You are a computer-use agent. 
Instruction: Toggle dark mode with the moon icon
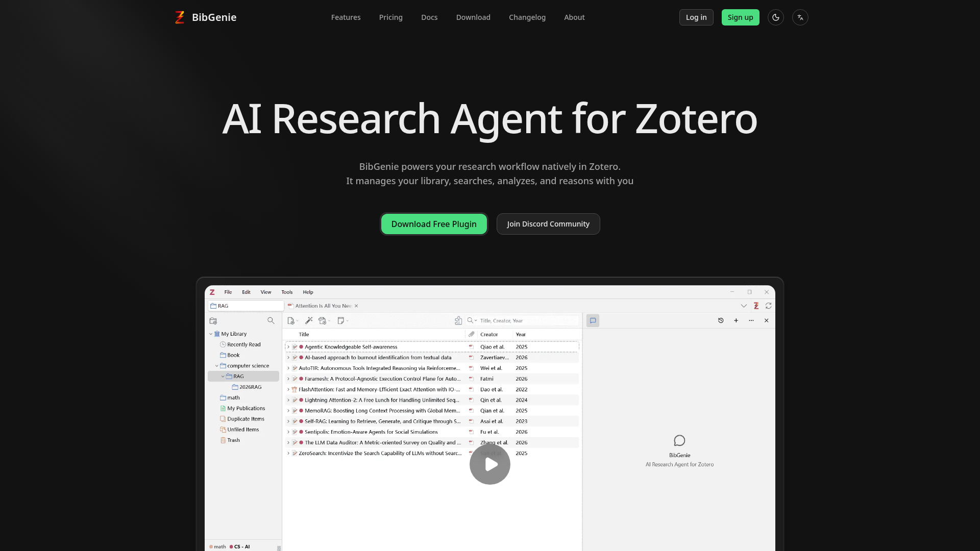click(x=776, y=17)
